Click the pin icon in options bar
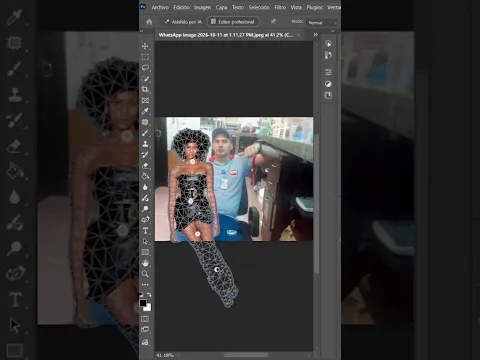This screenshot has width=480, height=360. coord(273,21)
